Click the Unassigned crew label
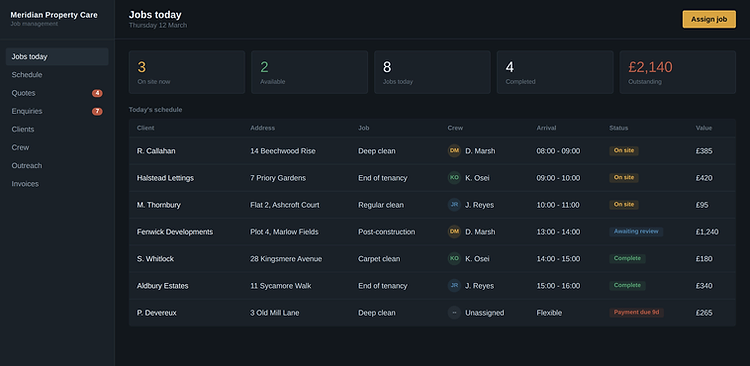Viewport: 750px width, 366px height. click(485, 313)
